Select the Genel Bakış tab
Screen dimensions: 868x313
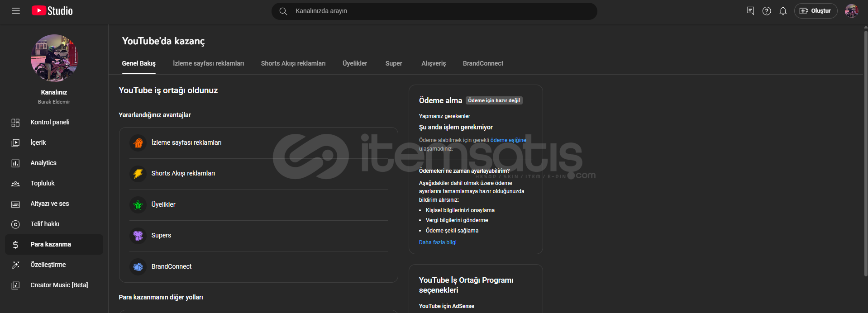(138, 63)
